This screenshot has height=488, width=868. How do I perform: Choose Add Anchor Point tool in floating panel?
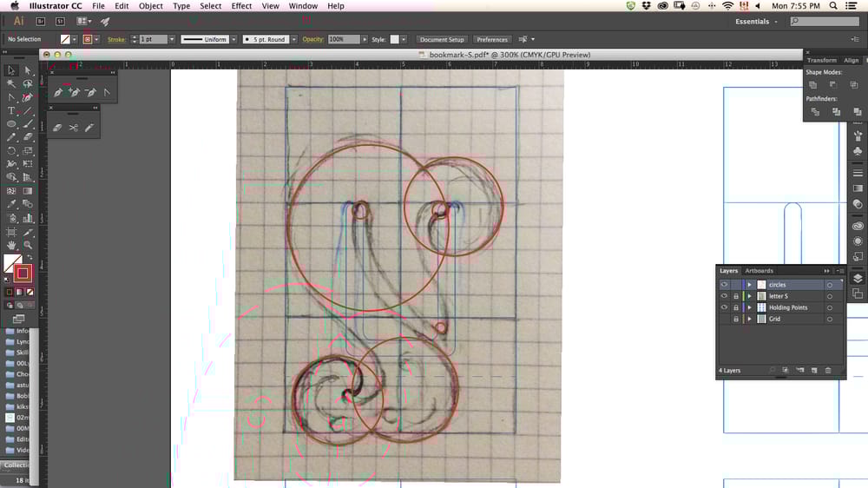[x=74, y=93]
